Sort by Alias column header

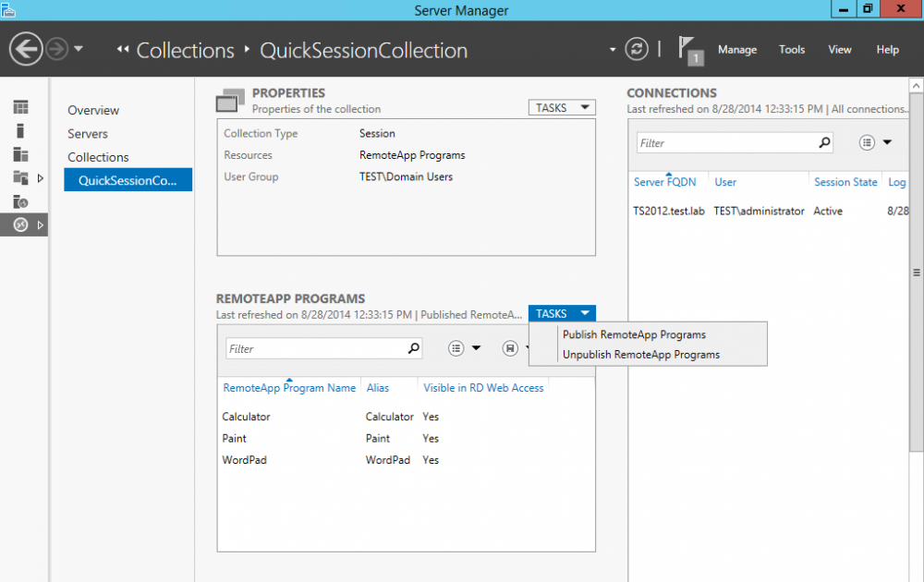tap(378, 388)
